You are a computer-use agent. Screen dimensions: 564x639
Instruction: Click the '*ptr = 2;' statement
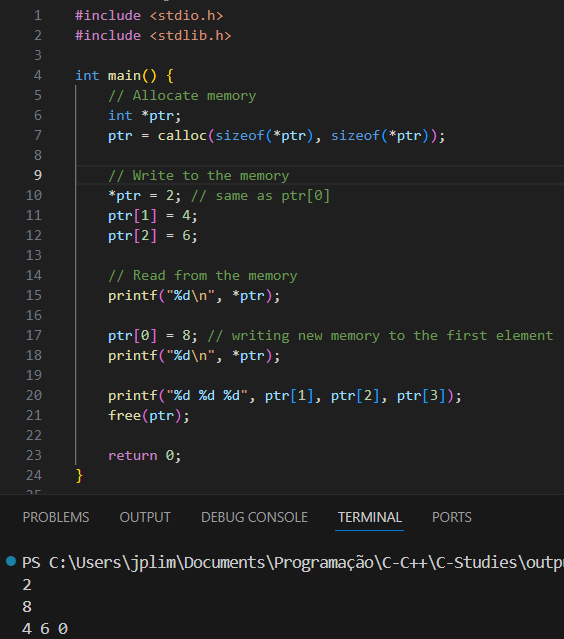[x=145, y=195]
